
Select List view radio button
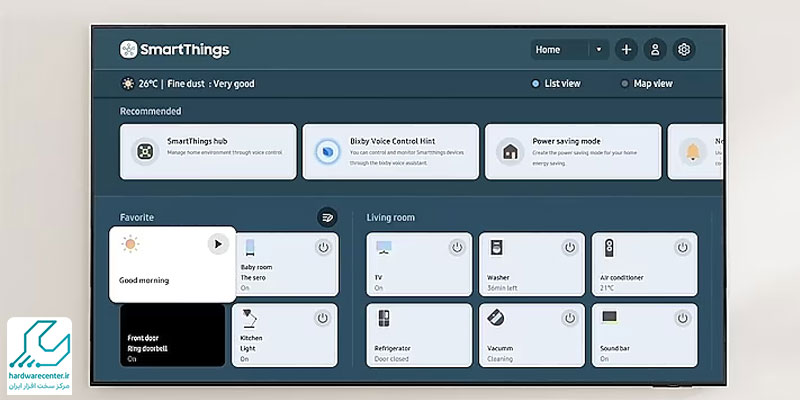(x=536, y=84)
